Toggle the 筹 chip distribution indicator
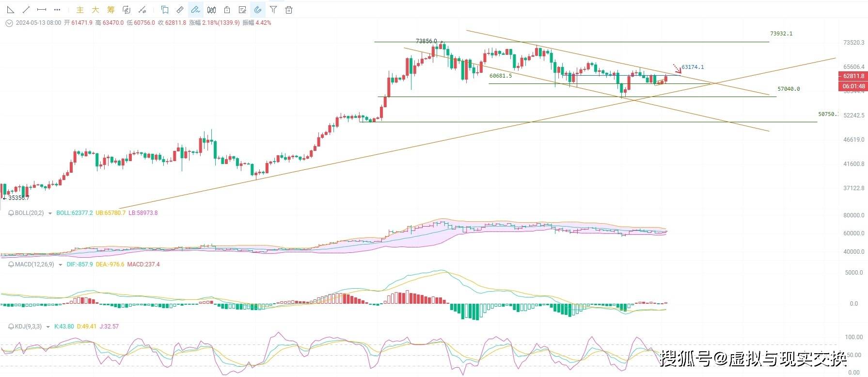Image resolution: width=868 pixels, height=377 pixels. [111, 10]
